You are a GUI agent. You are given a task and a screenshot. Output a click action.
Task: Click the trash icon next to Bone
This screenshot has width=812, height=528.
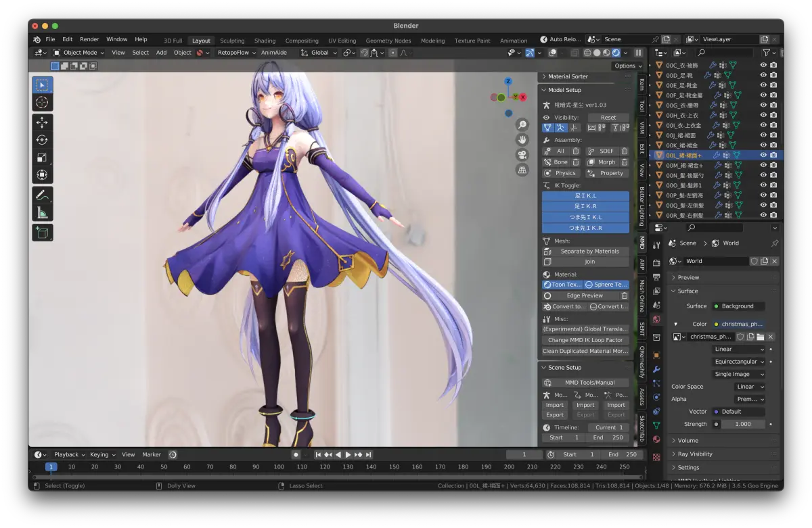click(x=576, y=162)
